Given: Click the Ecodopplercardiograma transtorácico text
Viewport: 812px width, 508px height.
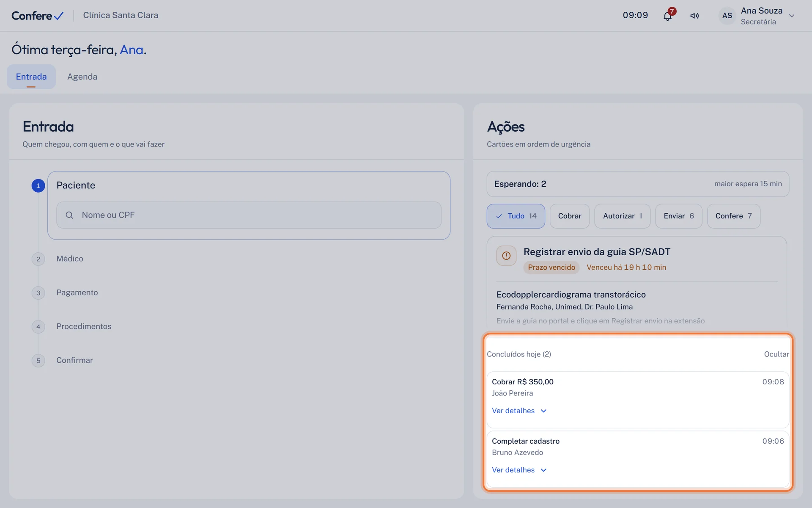Looking at the screenshot, I should coord(571,295).
